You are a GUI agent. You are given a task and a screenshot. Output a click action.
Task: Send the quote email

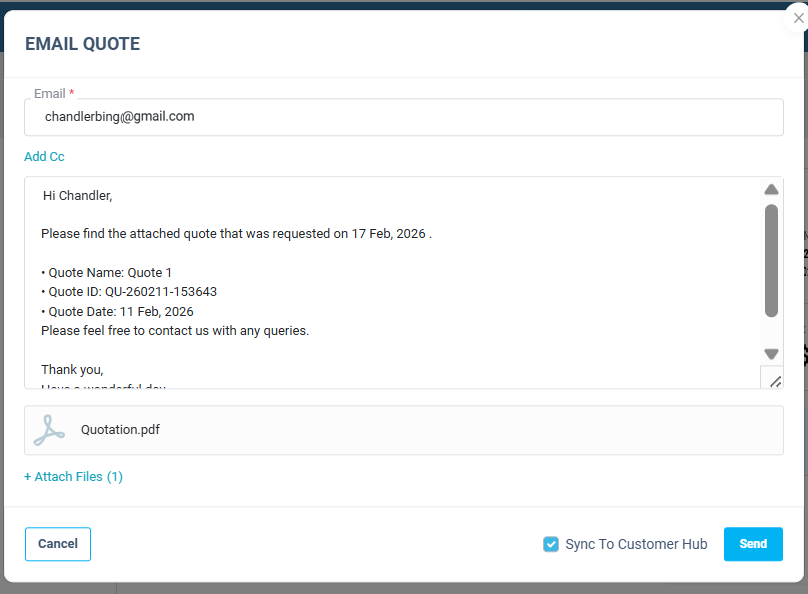tap(753, 544)
